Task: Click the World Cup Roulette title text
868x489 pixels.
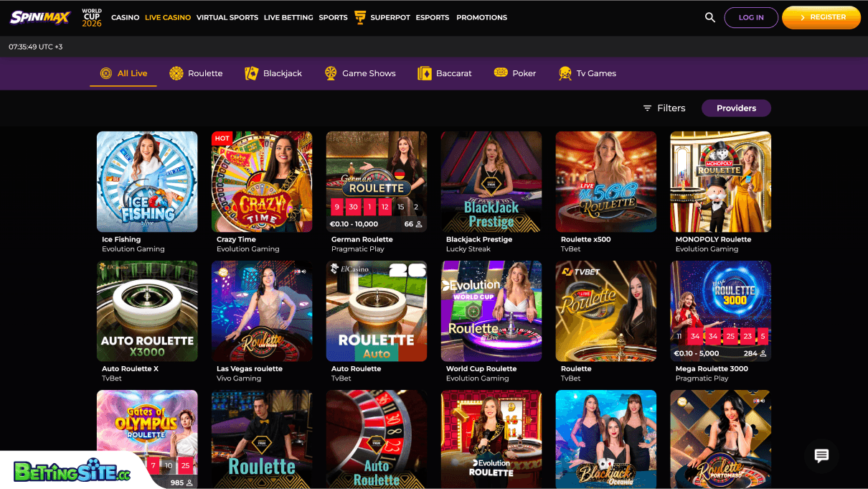Action: pyautogui.click(x=481, y=368)
